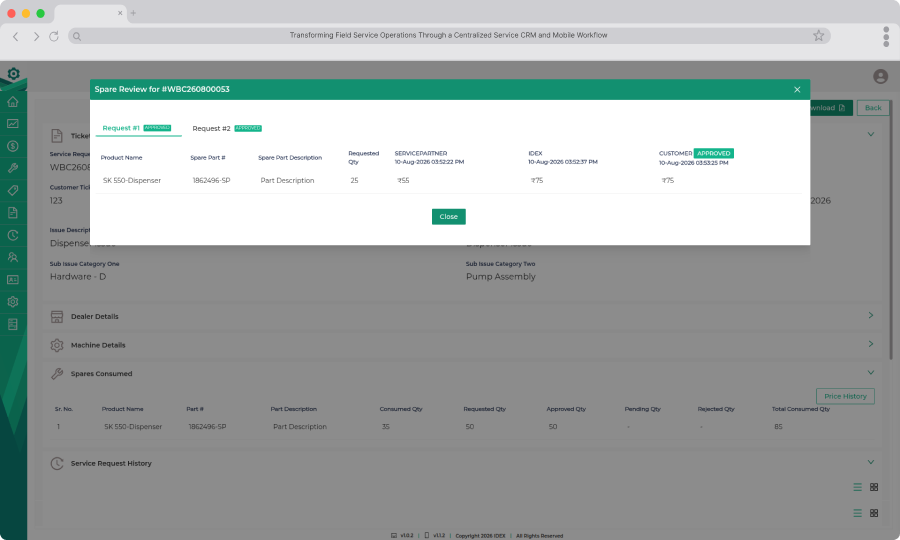The image size is (900, 540).
Task: Click the Download button
Action: click(x=831, y=108)
